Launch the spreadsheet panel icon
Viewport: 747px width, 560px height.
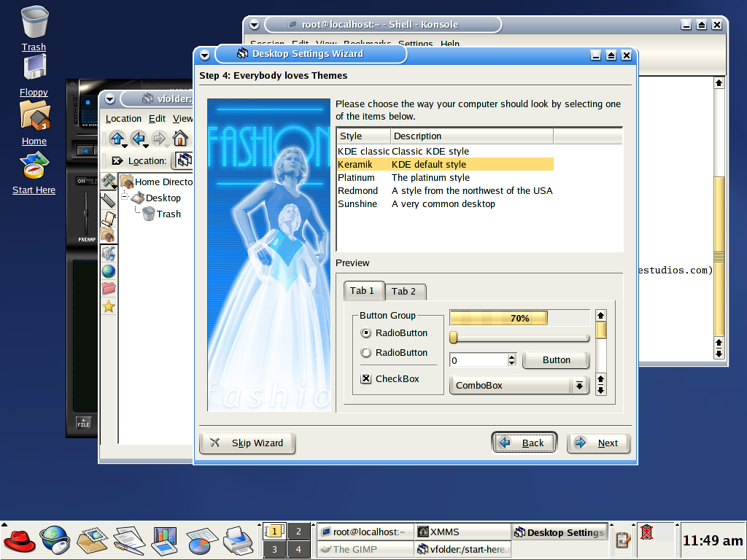202,542
